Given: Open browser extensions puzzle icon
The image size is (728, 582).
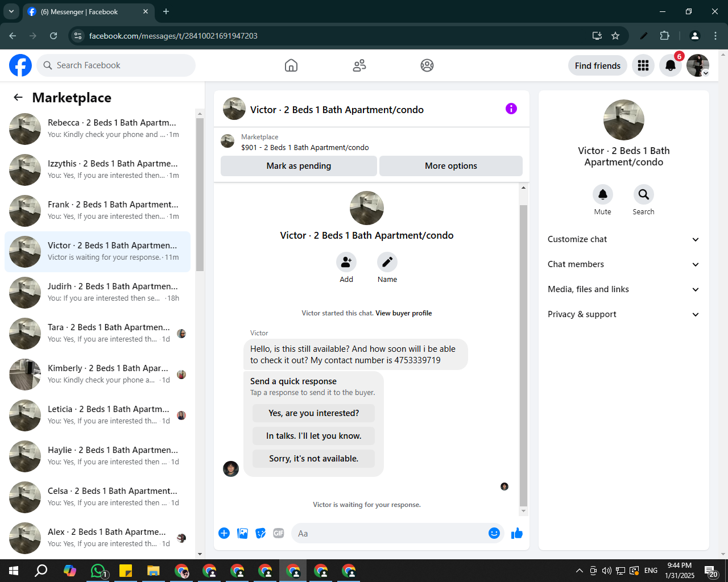Looking at the screenshot, I should tap(664, 36).
